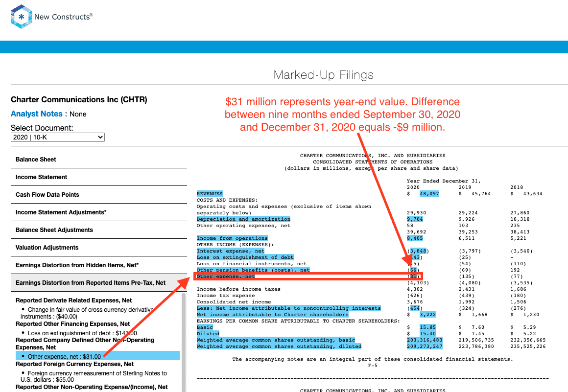
Task: Click highlighted net income value 3,222
Action: coord(428,315)
